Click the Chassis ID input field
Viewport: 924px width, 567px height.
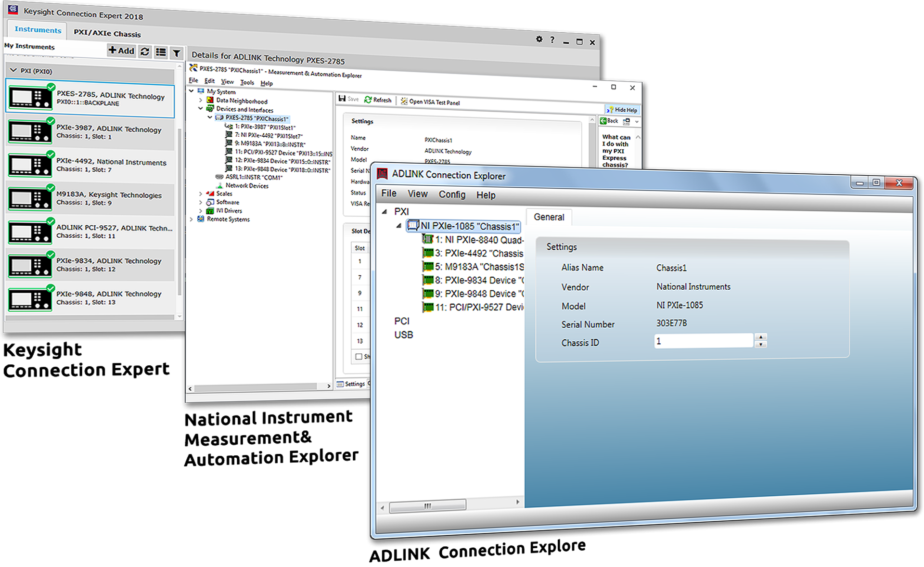[704, 341]
